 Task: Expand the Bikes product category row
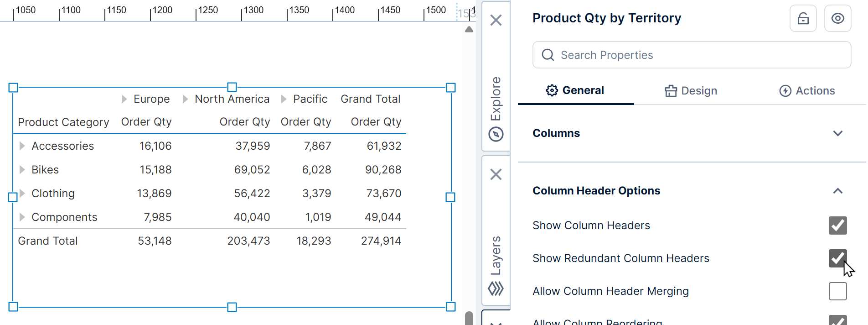coord(22,170)
